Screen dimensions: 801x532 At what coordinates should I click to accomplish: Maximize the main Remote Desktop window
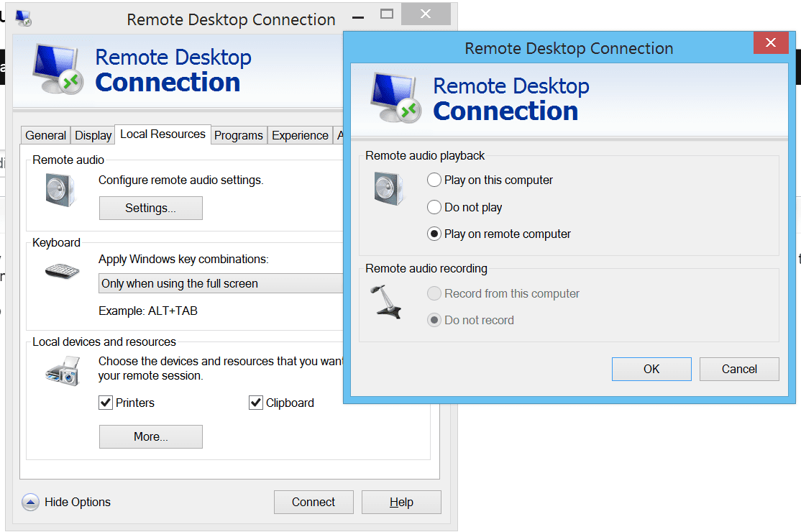[x=387, y=14]
